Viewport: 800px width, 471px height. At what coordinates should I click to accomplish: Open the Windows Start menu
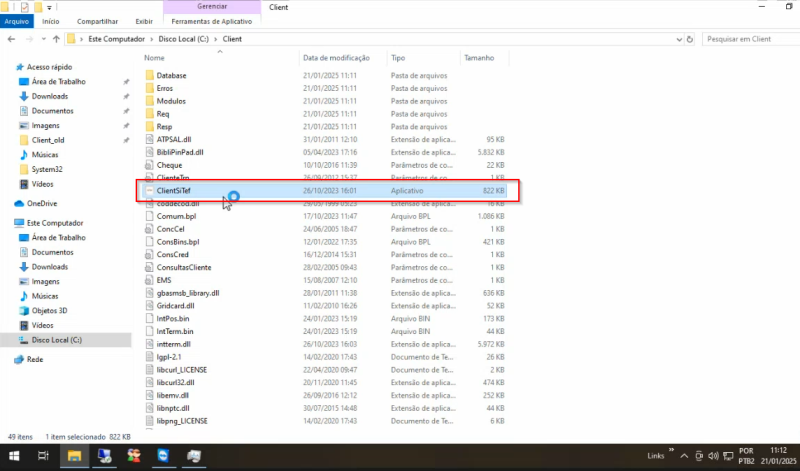coord(14,456)
